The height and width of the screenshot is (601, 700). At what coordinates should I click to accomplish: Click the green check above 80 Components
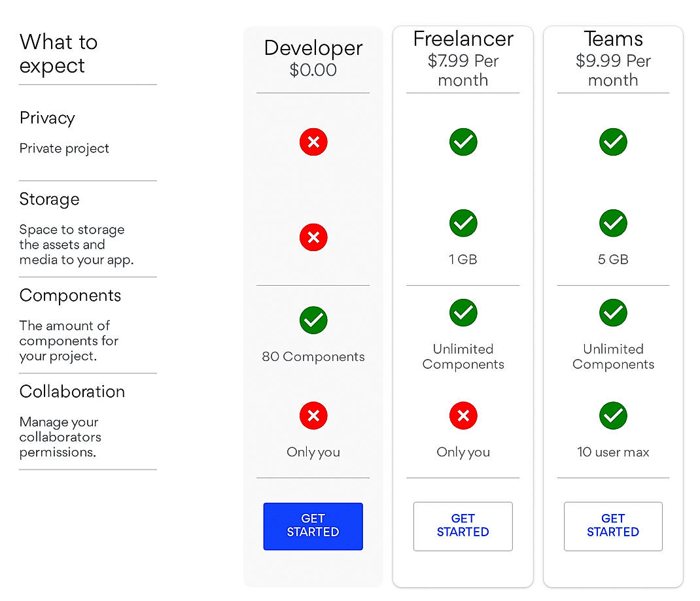(x=313, y=320)
